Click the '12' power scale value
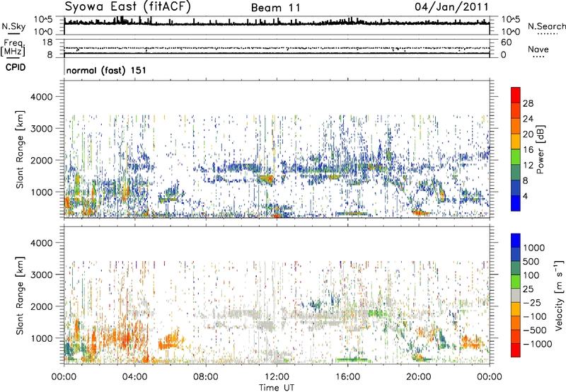 pyautogui.click(x=528, y=166)
